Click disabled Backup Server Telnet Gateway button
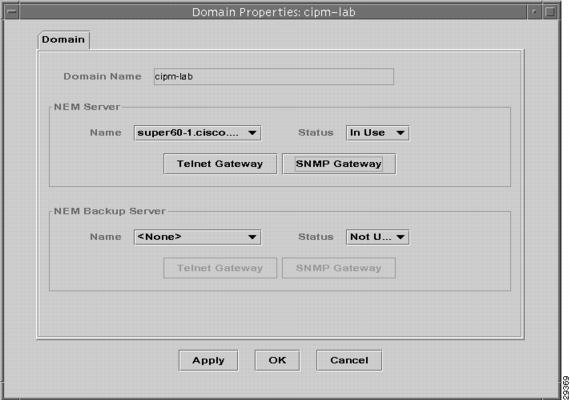This screenshot has width=570, height=400. [x=220, y=268]
